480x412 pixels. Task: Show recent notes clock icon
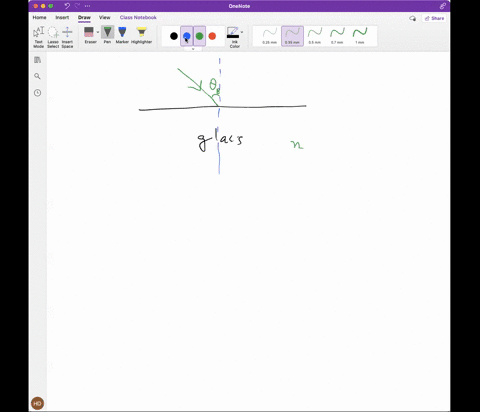[x=37, y=93]
